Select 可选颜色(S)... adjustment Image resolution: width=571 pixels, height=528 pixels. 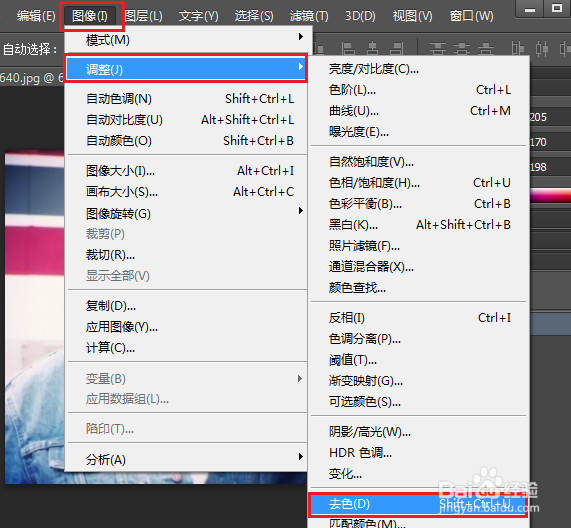[x=418, y=402]
